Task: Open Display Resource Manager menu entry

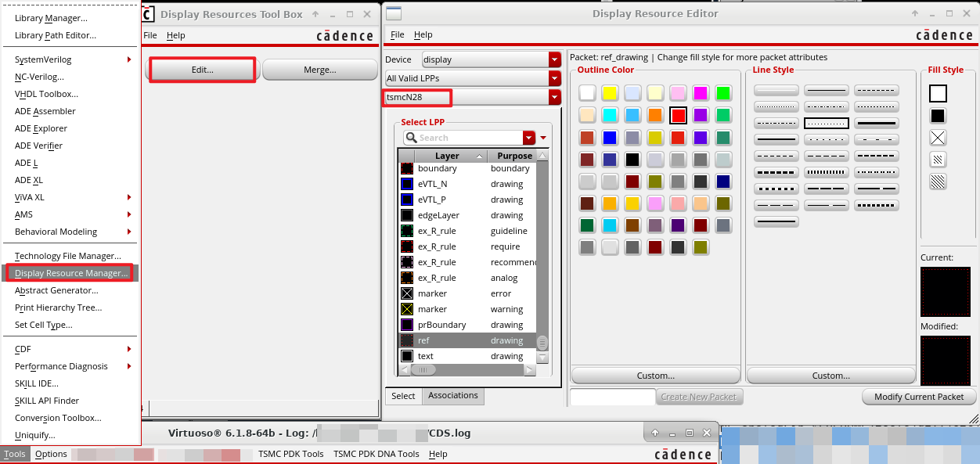Action: point(71,273)
